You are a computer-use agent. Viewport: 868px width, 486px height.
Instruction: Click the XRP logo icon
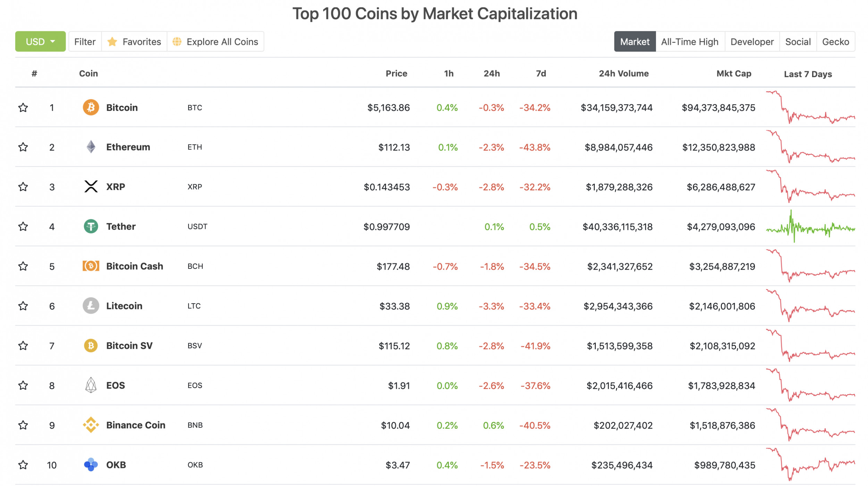point(91,187)
